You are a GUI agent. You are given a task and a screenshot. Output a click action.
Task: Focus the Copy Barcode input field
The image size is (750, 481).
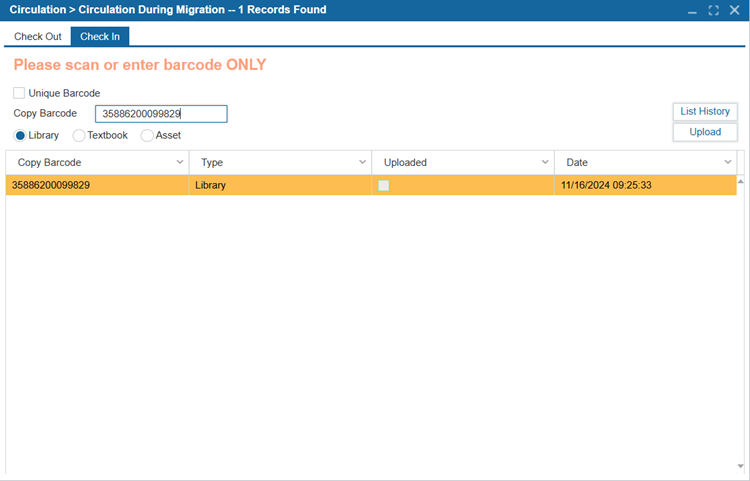(x=161, y=114)
